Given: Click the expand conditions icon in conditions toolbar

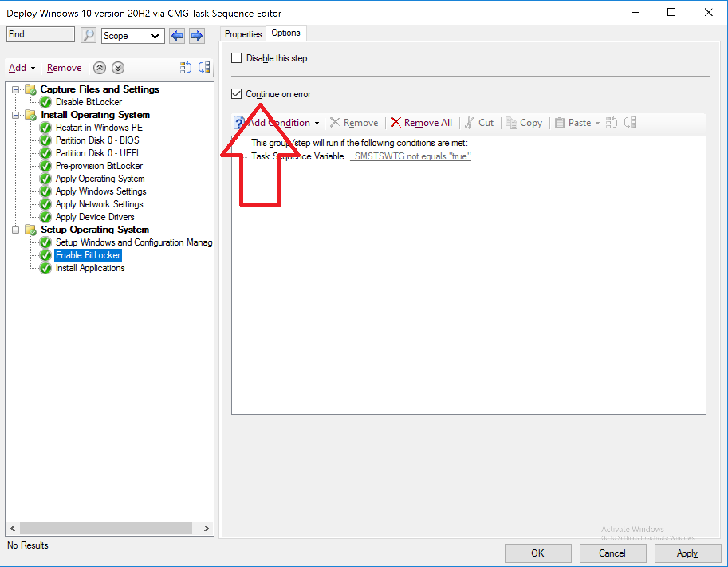Looking at the screenshot, I should 612,123.
